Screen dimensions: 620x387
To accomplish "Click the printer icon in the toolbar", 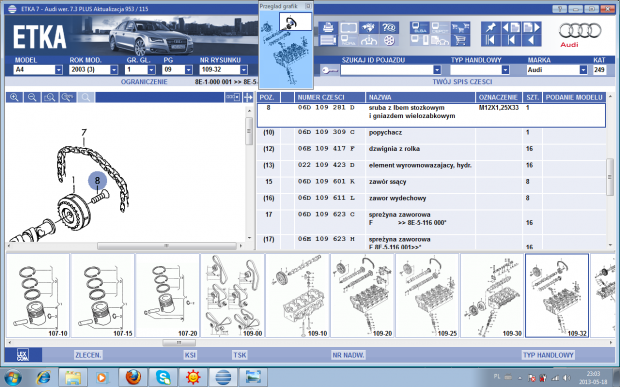I will point(328,28).
